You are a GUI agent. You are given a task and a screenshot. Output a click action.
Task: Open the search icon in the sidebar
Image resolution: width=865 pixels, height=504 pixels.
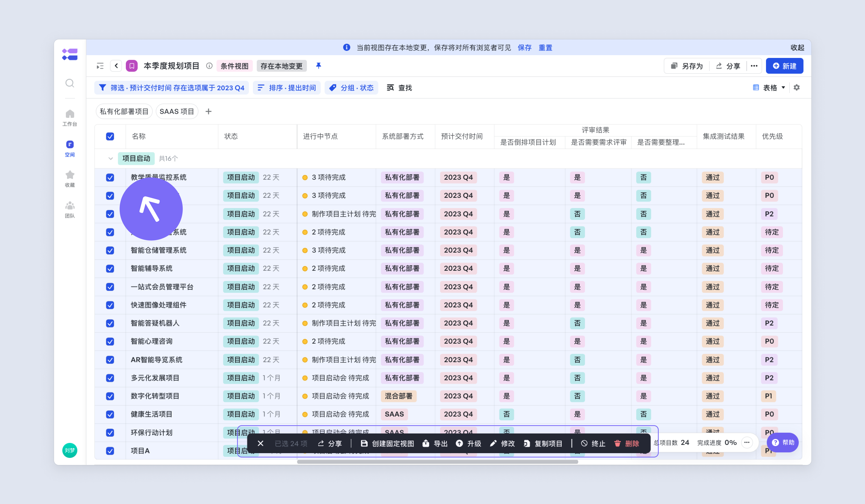point(70,83)
